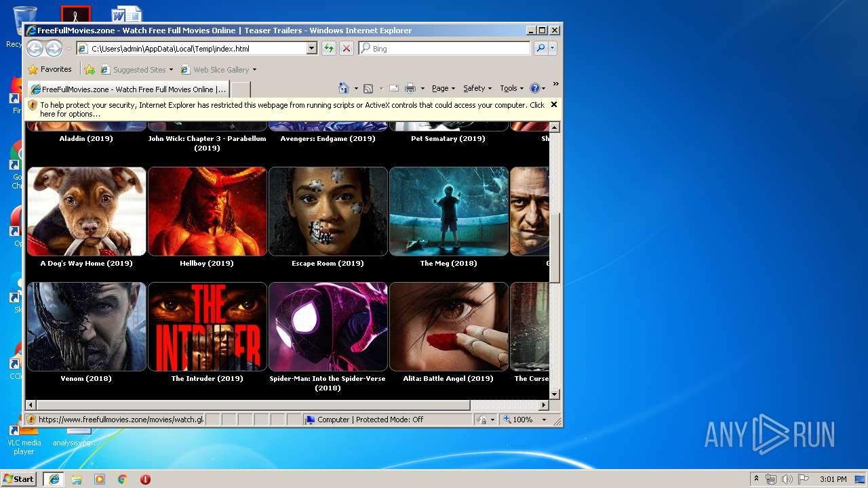This screenshot has width=868, height=488.
Task: Open the search provider dropdown arrow
Action: click(x=553, y=48)
